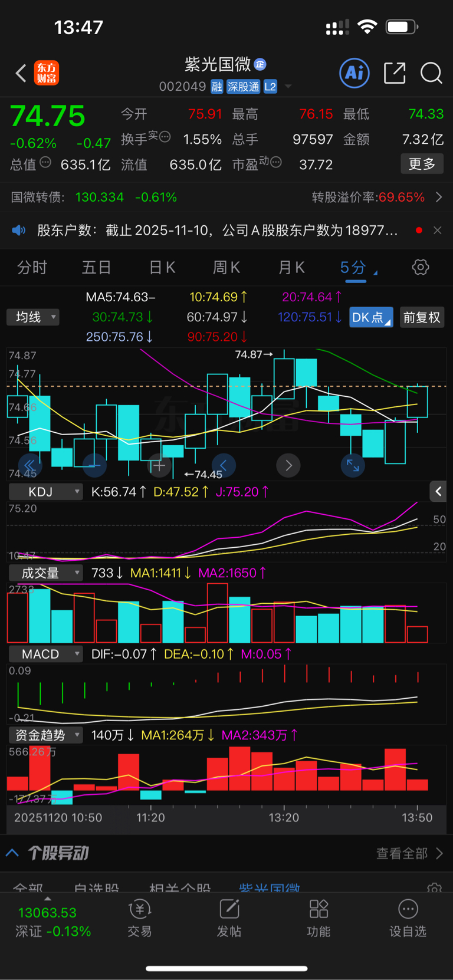
Task: Switch to 月K chart tab
Action: (x=291, y=268)
